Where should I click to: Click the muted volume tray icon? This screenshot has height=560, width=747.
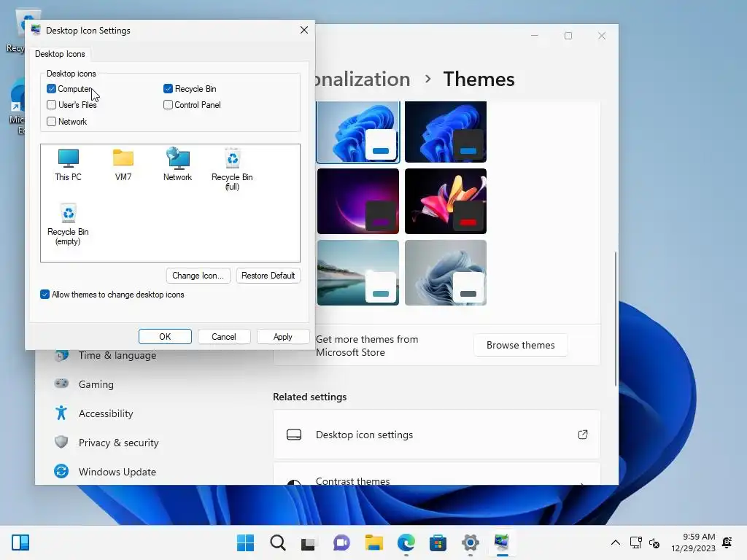[654, 542]
